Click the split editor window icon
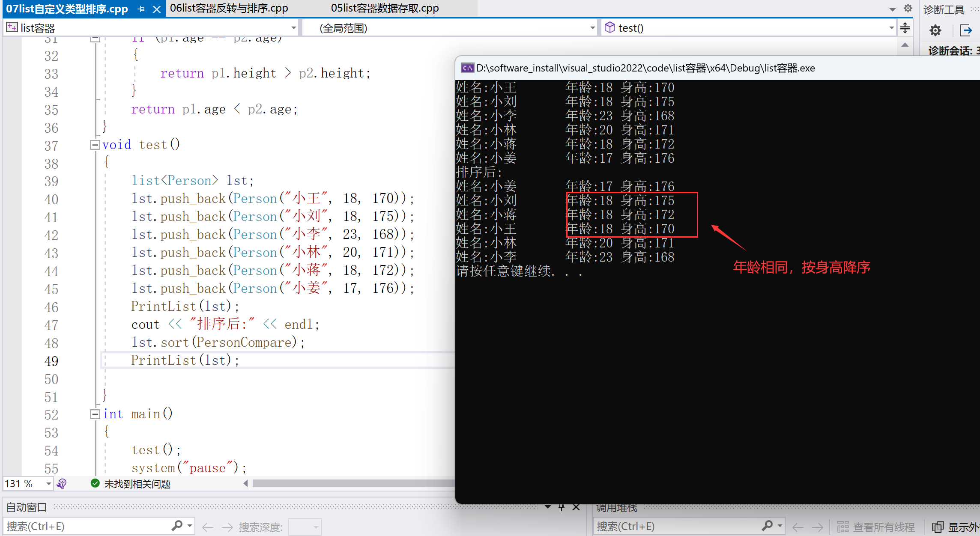 (905, 28)
